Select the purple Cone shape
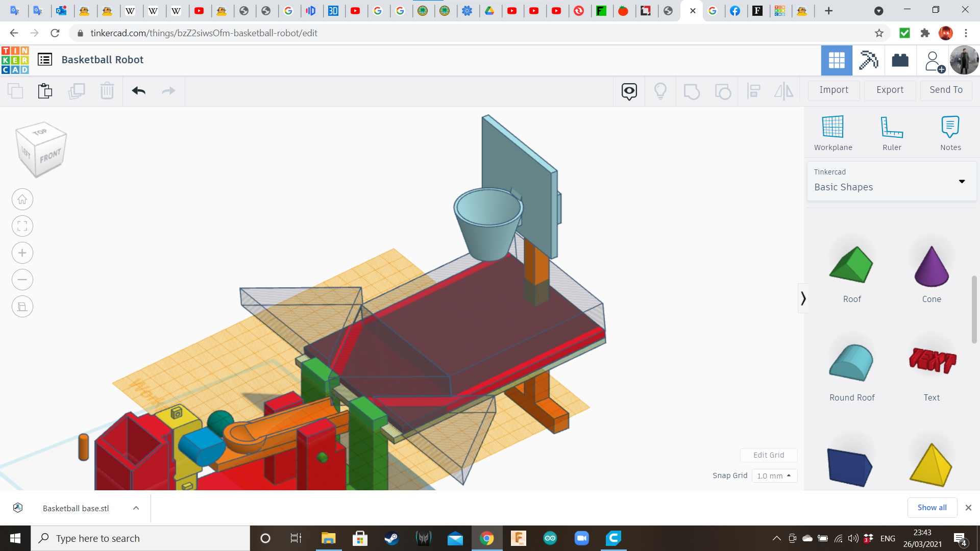 coord(932,268)
